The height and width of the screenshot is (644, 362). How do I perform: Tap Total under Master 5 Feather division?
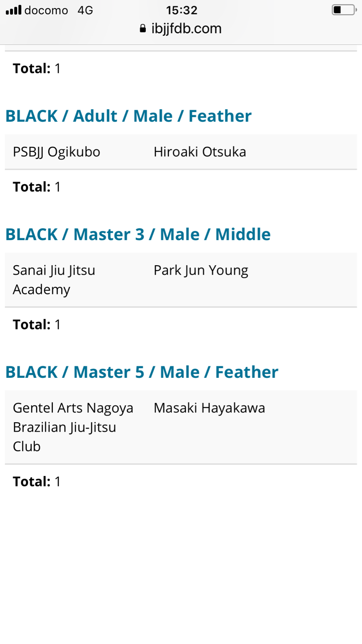37,482
